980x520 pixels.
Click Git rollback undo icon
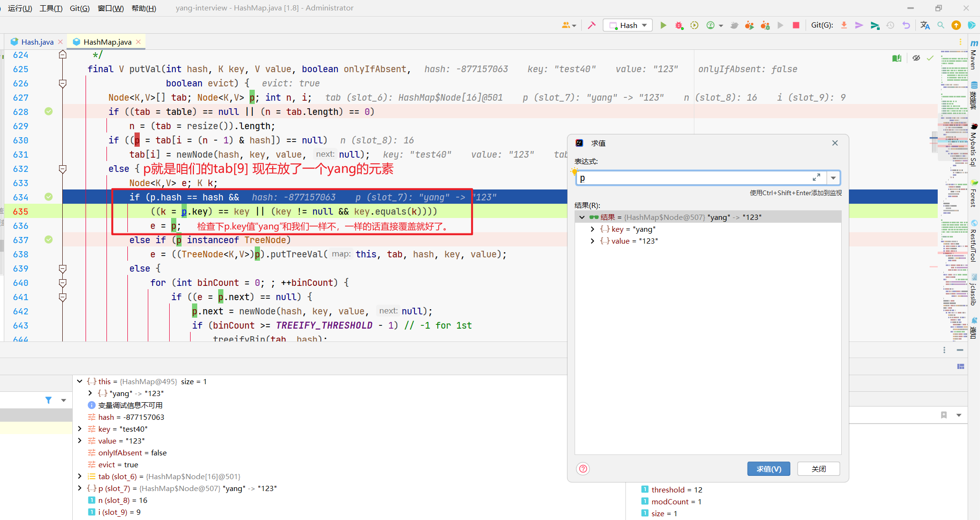coord(906,25)
